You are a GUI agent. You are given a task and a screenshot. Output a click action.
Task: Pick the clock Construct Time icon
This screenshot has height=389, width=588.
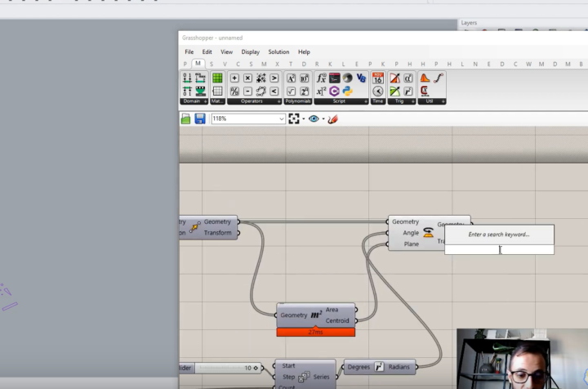pos(377,91)
